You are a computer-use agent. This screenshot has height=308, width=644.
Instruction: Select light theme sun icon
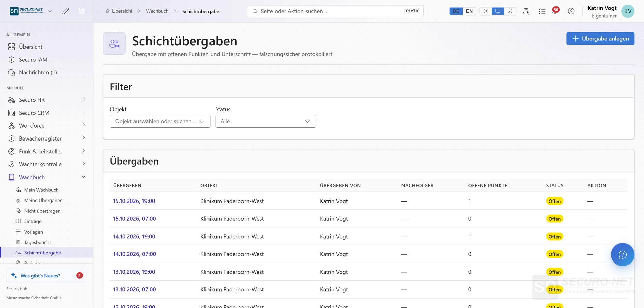[486, 11]
